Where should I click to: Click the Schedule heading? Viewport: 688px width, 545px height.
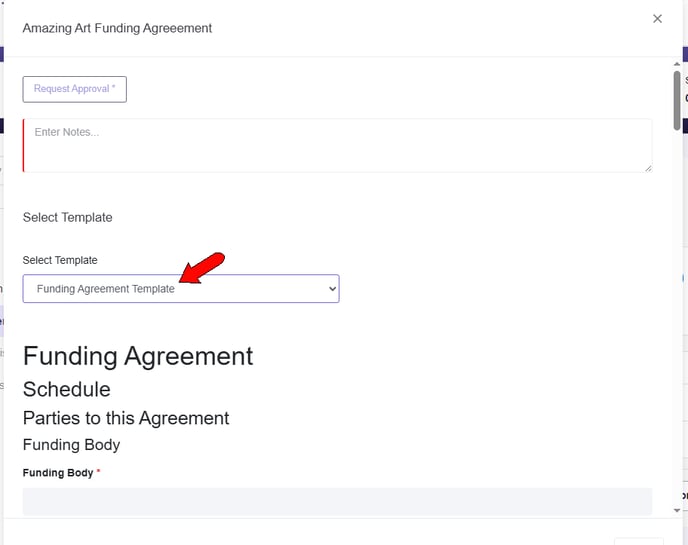[67, 389]
